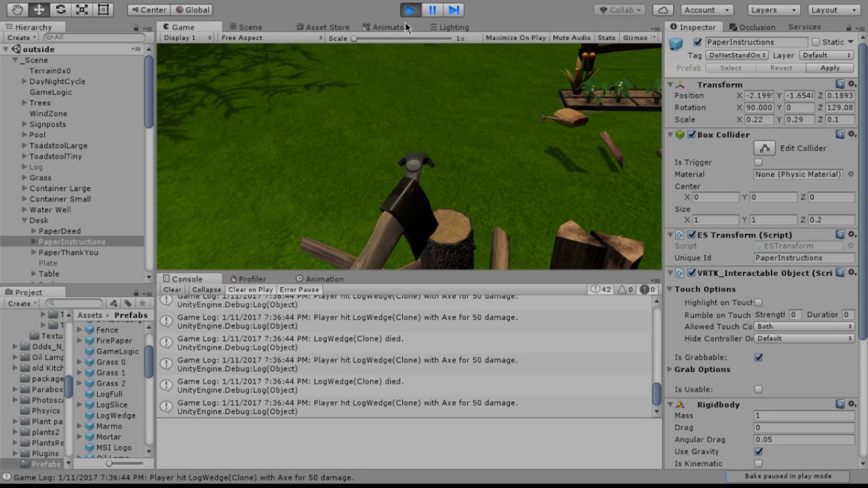Click the Play button
This screenshot has height=488, width=868.
coord(410,9)
